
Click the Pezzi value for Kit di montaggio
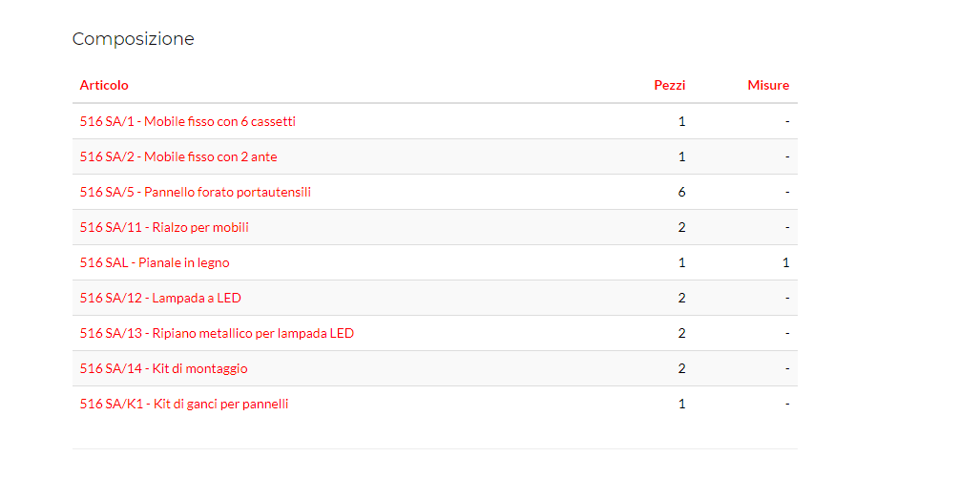681,368
